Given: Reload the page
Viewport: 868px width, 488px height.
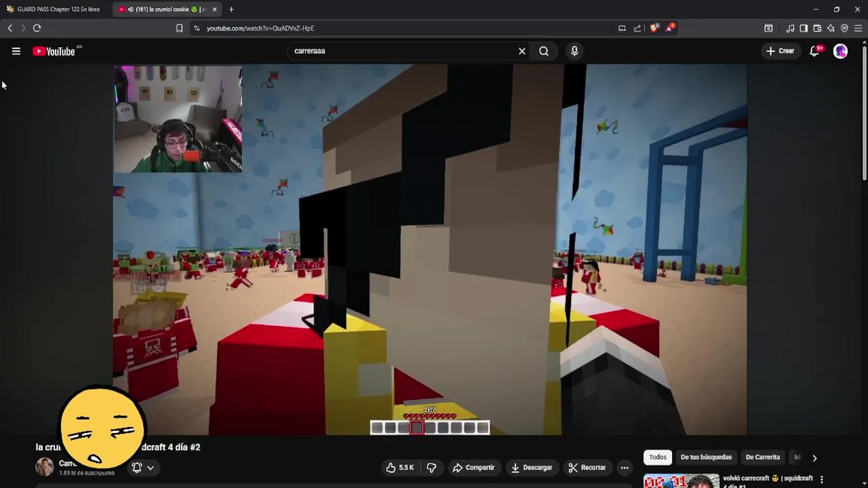Looking at the screenshot, I should pos(37,28).
